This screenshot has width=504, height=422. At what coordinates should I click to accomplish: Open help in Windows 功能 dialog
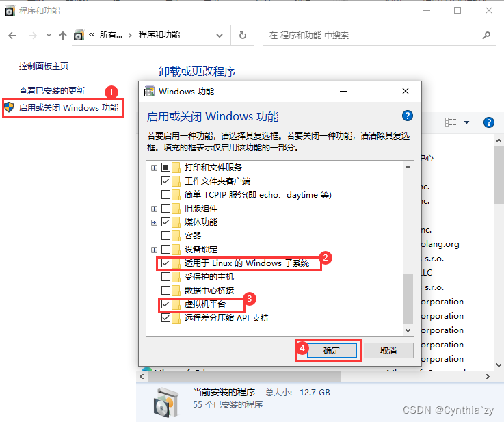click(x=408, y=116)
